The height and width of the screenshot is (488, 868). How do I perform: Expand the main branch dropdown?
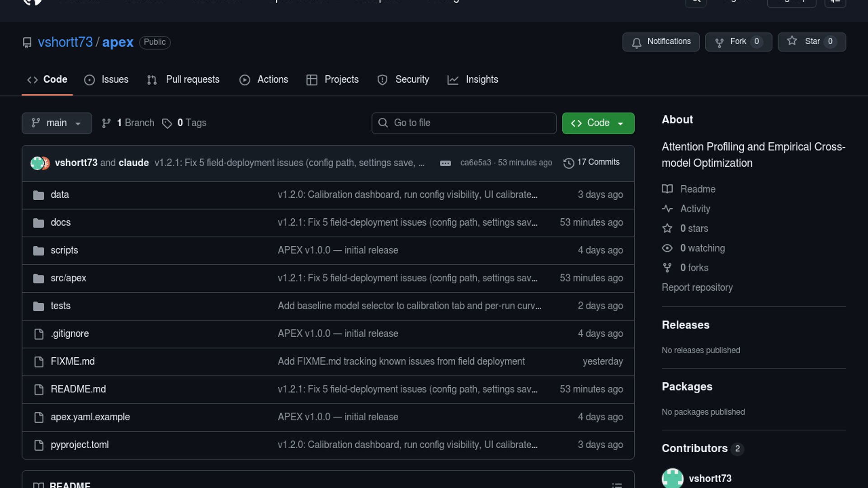tap(57, 123)
